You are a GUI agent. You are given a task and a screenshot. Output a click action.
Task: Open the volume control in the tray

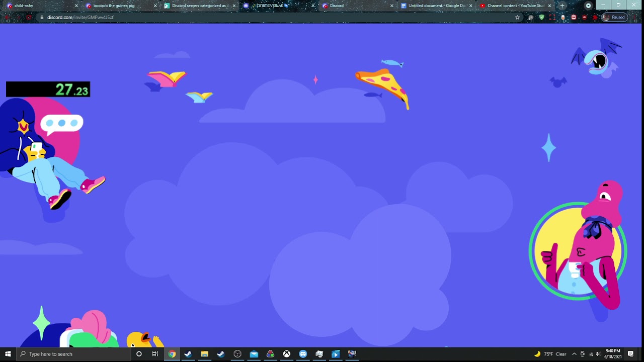click(x=598, y=354)
